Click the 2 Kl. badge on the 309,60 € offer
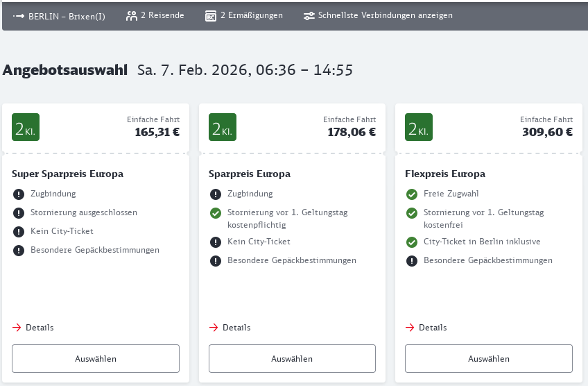The width and height of the screenshot is (588, 386). click(419, 127)
